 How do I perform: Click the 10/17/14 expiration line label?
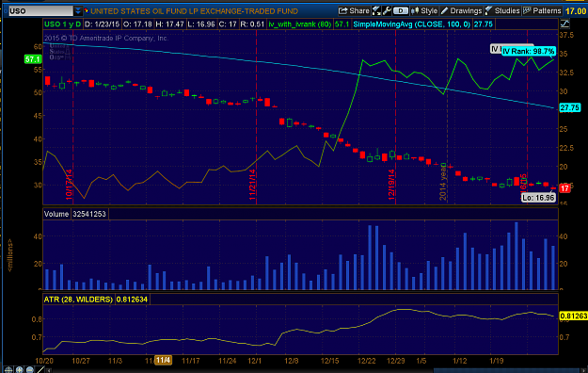click(x=69, y=185)
